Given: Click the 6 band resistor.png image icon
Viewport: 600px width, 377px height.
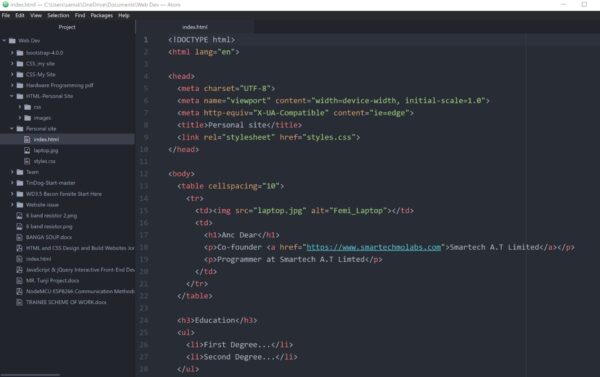Looking at the screenshot, I should pyautogui.click(x=19, y=227).
